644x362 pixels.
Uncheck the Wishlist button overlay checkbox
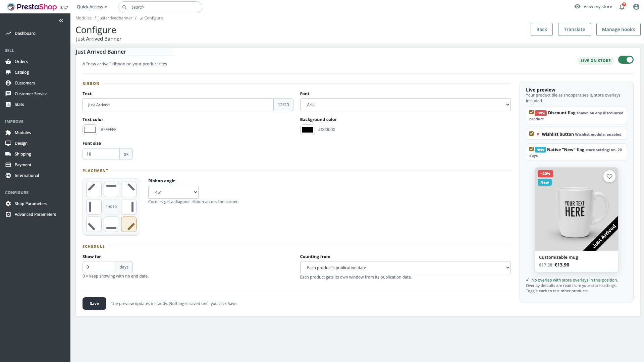point(531,134)
